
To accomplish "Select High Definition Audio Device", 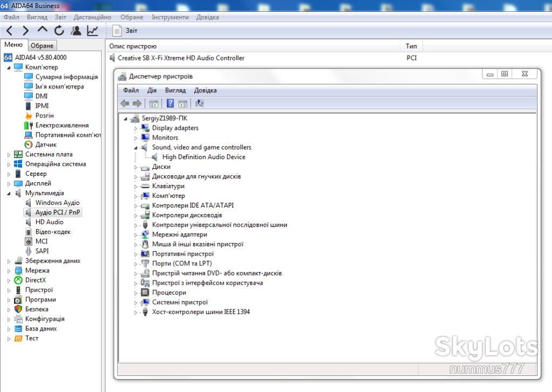I will point(204,157).
